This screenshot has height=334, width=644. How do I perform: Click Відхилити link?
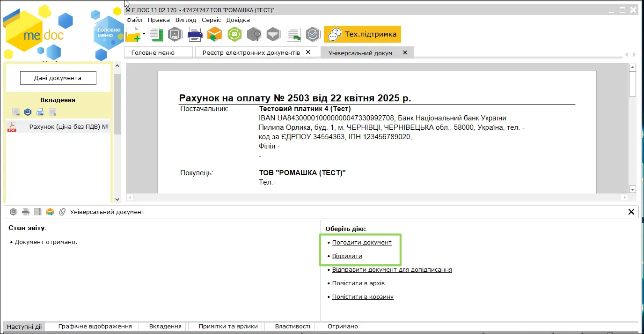tap(347, 256)
